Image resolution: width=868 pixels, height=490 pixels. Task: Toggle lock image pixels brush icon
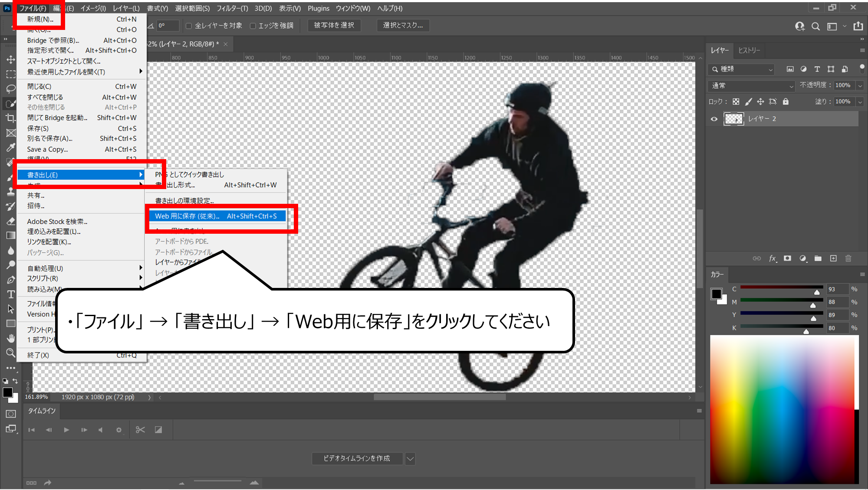tap(748, 101)
